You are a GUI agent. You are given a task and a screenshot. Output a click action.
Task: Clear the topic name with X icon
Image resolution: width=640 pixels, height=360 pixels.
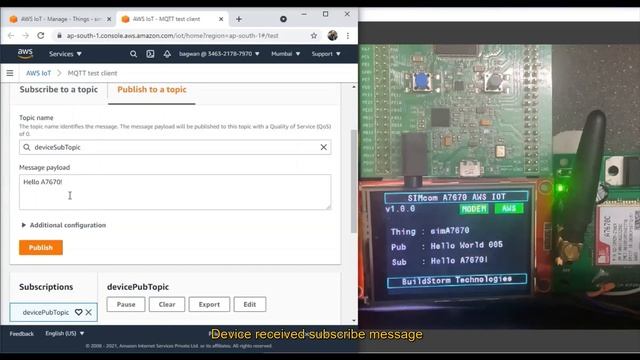324,147
